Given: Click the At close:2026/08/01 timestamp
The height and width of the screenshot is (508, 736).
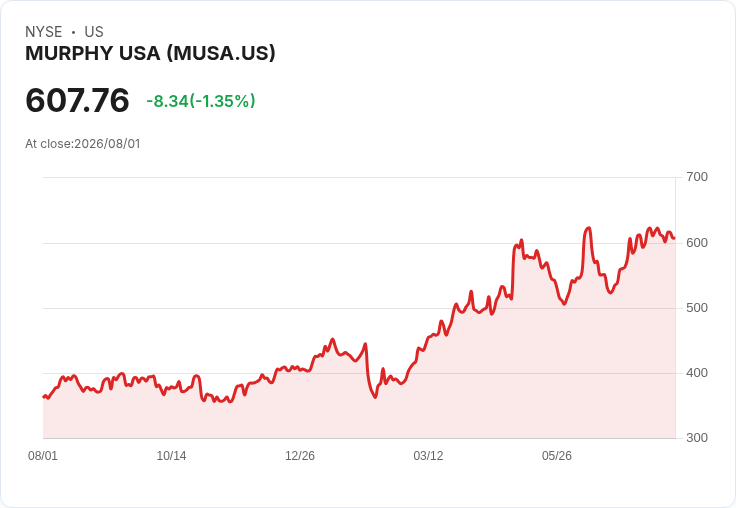Looking at the screenshot, I should (x=83, y=144).
